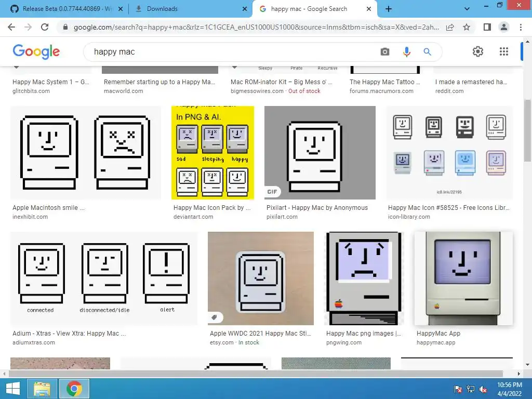This screenshot has height=399, width=532.
Task: Click the pixilart.com source link
Action: pyautogui.click(x=282, y=217)
